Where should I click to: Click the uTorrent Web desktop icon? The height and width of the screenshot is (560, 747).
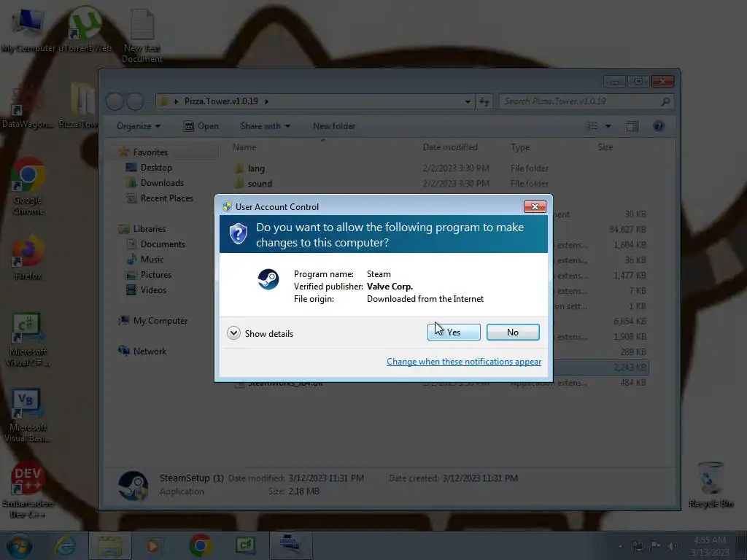85,30
